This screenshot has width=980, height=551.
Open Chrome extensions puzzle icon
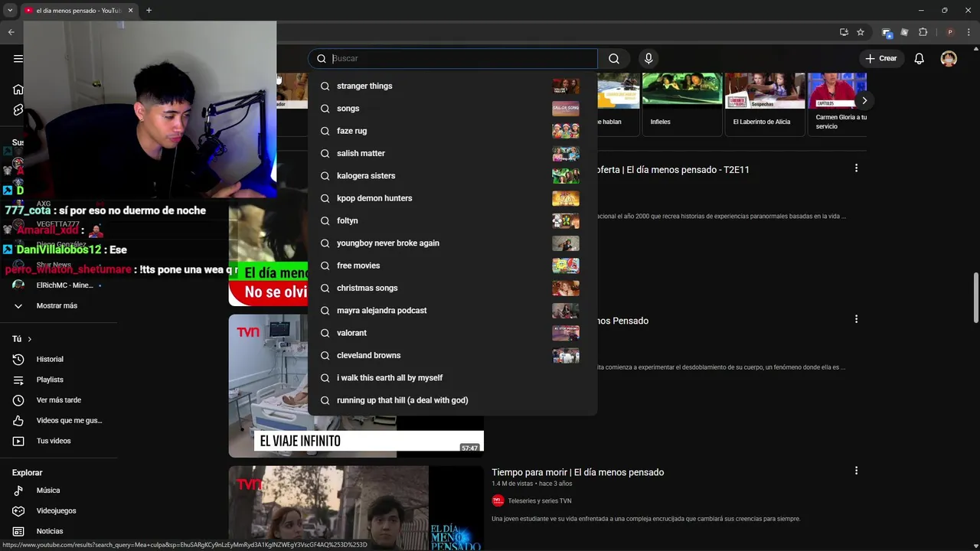pos(923,32)
